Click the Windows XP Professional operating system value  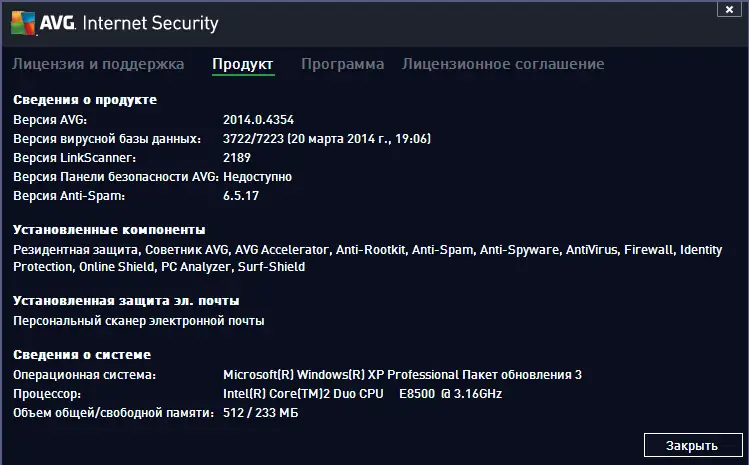coord(402,375)
